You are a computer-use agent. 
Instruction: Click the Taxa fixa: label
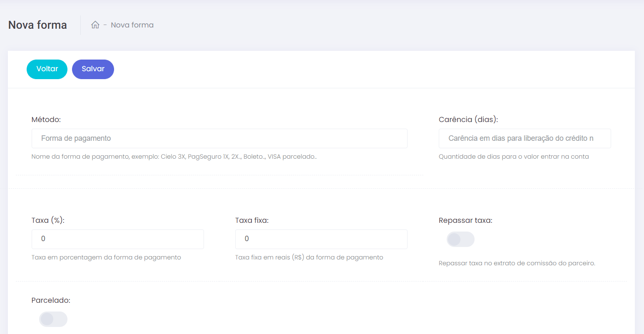pos(252,220)
